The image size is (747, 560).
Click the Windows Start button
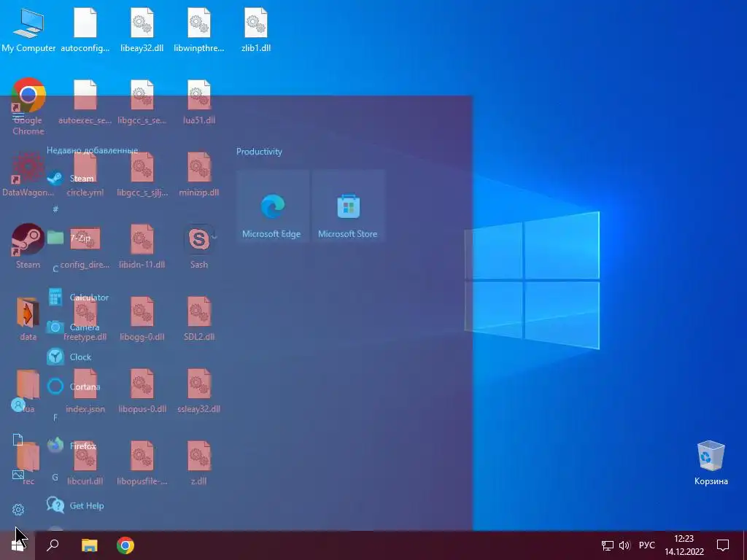click(18, 545)
